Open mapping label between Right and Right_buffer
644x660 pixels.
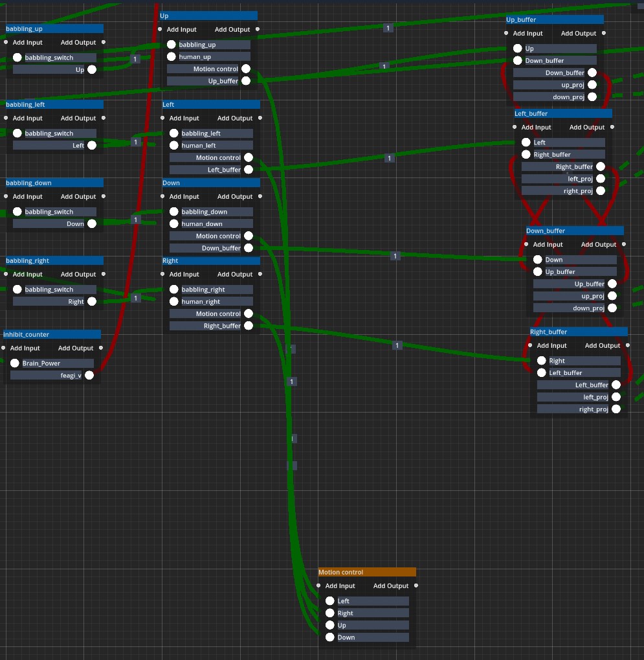tap(397, 345)
